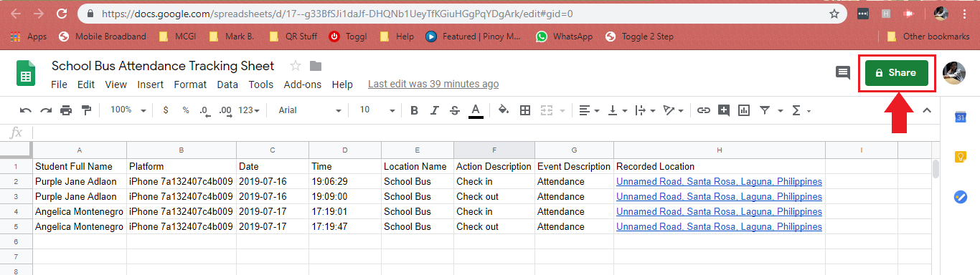Open the text color picker
980x275 pixels.
pos(475,110)
